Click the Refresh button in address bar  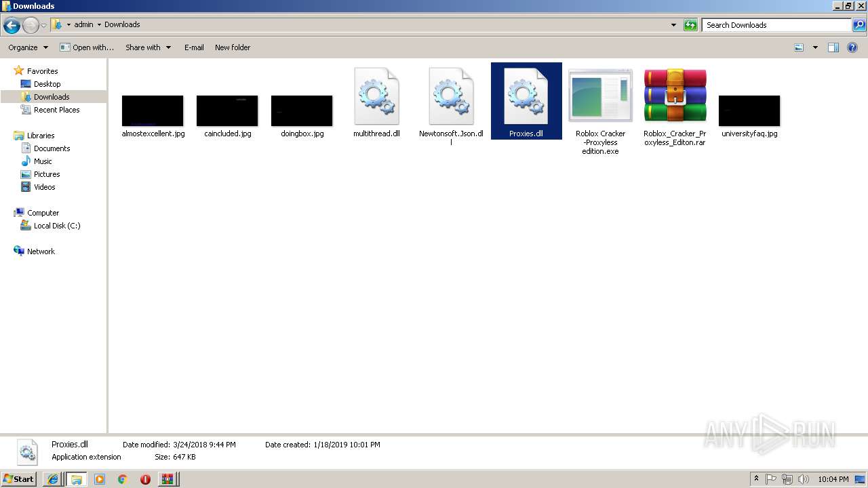pyautogui.click(x=690, y=25)
